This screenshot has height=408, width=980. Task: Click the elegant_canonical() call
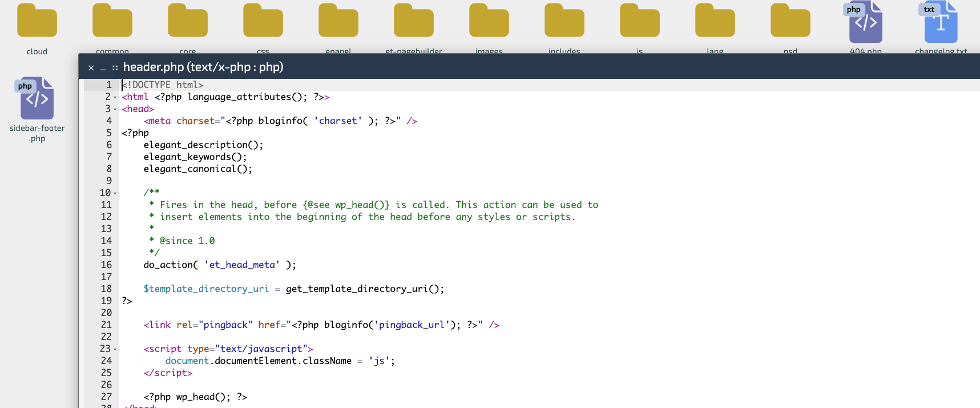tap(197, 169)
